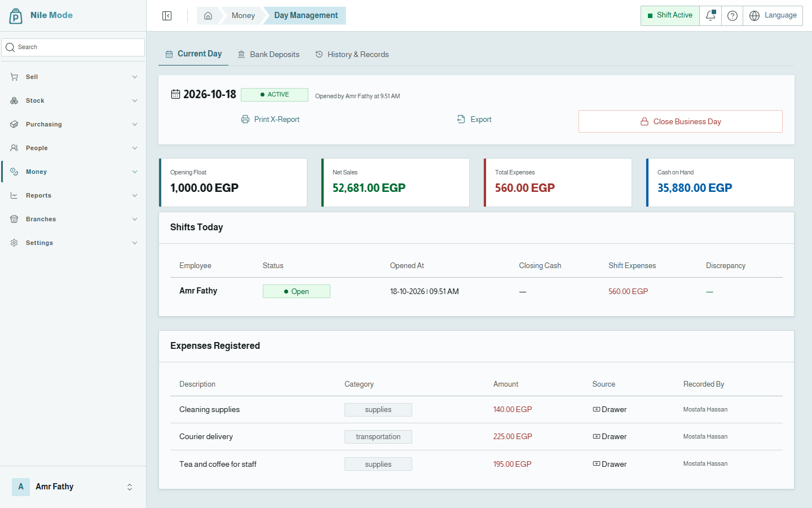Screen dimensions: 812x508
Task: Collapse the sidebar panel toggle icon
Action: pos(167,16)
